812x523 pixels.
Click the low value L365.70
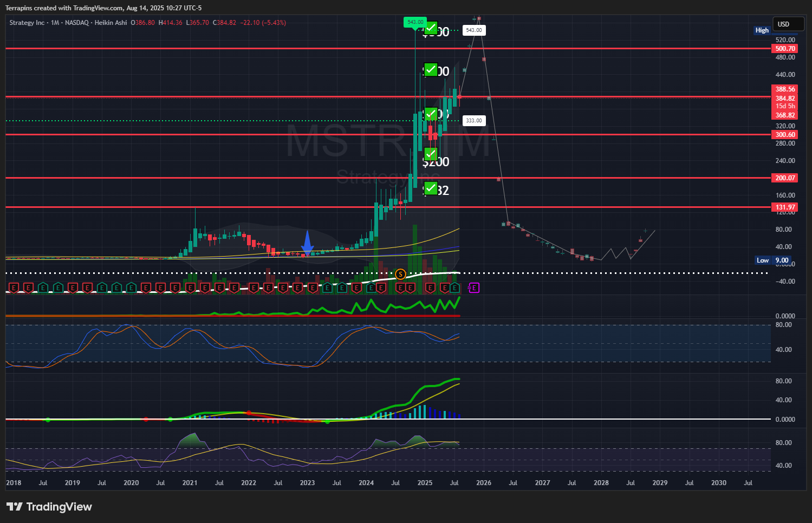click(198, 23)
